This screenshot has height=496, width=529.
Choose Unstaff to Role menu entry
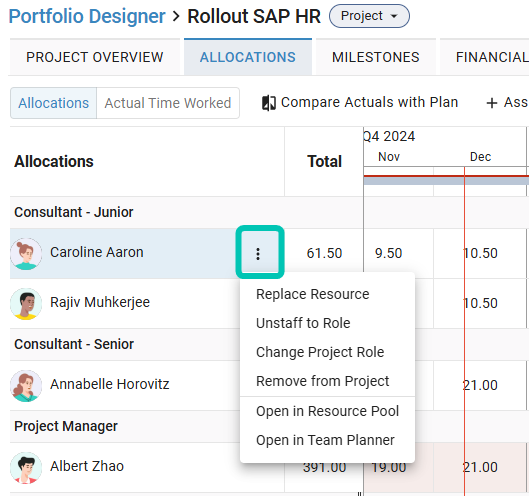point(327,323)
